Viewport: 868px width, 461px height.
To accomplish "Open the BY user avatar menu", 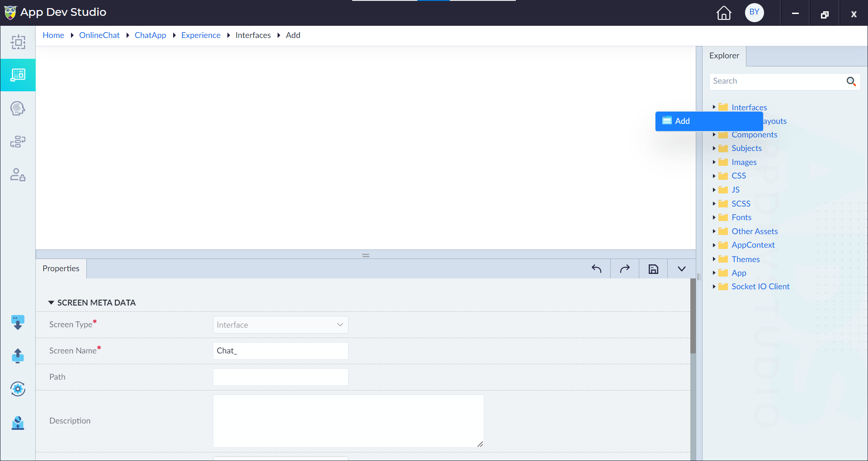I will pos(755,12).
